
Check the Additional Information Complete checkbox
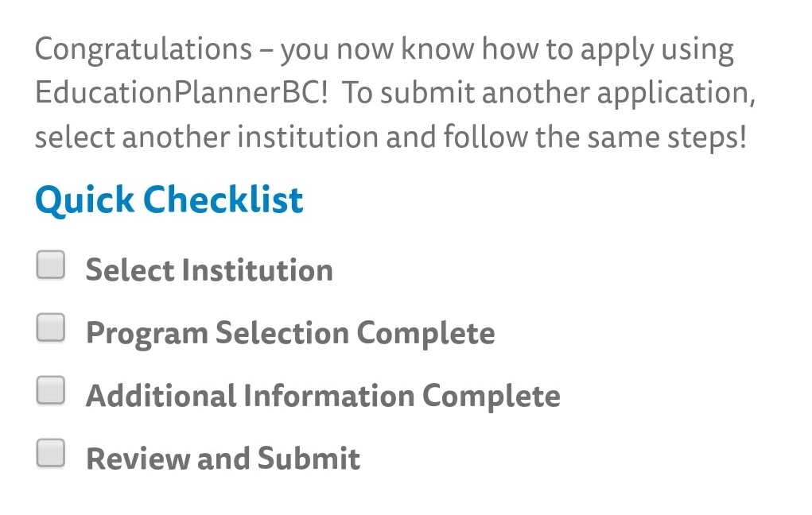[x=50, y=390]
